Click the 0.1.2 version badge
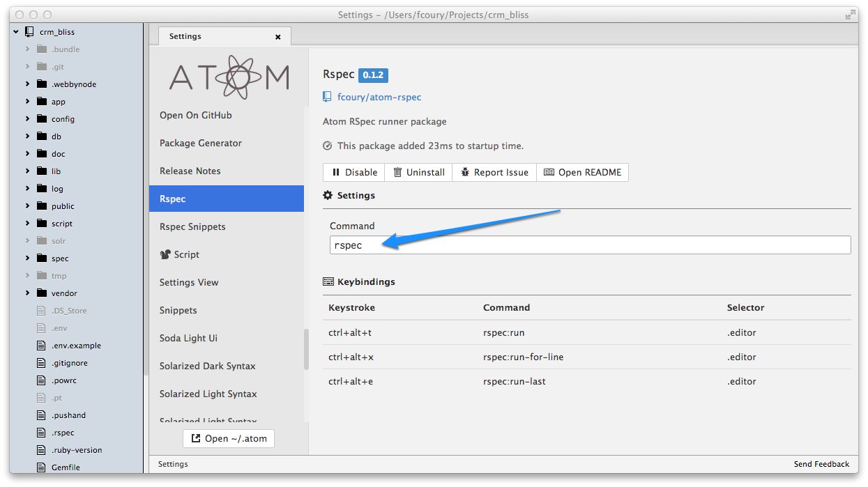Screen dimensions: 868x487 [x=373, y=75]
